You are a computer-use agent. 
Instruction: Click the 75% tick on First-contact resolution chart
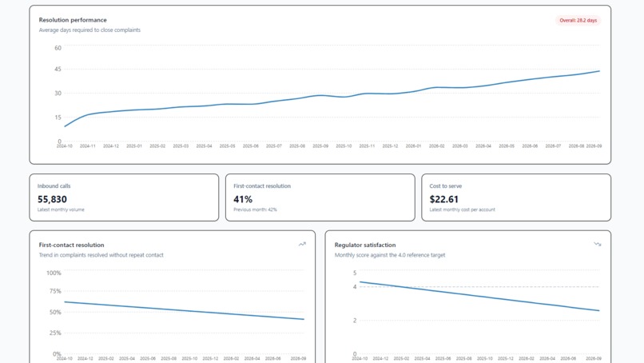coord(55,291)
